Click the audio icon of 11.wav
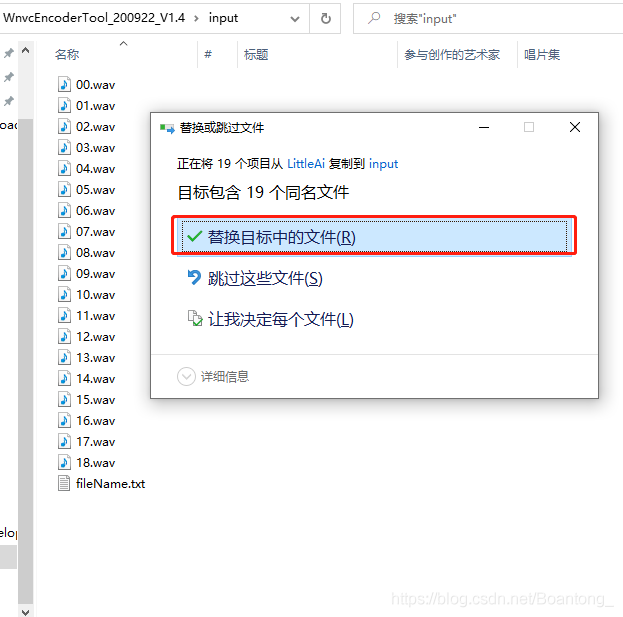Image resolution: width=623 pixels, height=617 pixels. point(64,315)
